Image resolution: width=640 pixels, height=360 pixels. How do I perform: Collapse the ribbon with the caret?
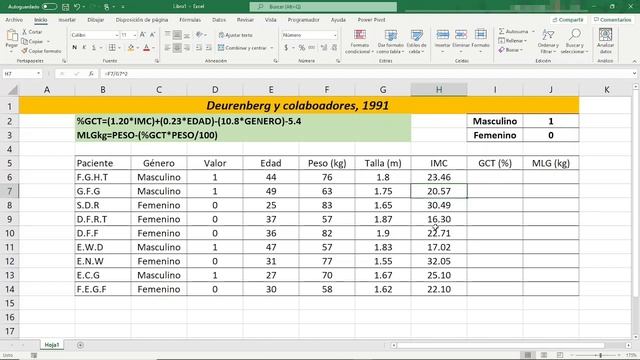[x=634, y=61]
